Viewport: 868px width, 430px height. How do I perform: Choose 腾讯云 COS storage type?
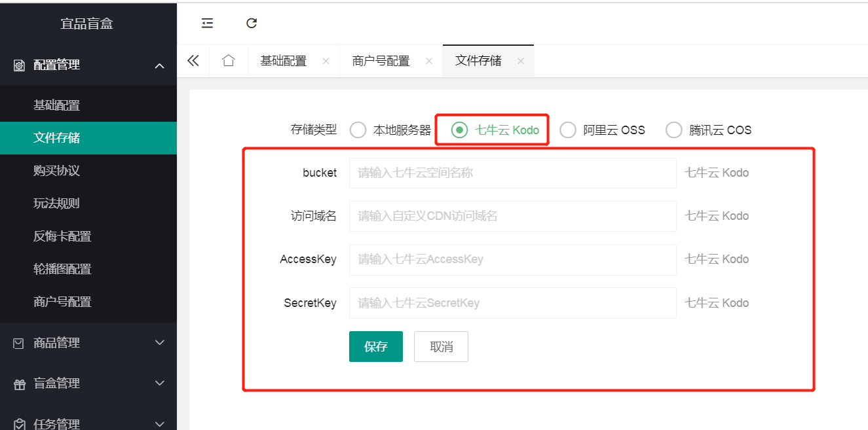pos(709,130)
